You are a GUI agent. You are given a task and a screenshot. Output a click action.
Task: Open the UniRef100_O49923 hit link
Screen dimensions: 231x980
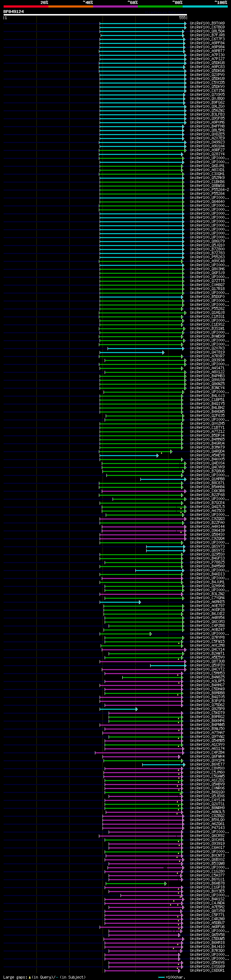coord(208,142)
